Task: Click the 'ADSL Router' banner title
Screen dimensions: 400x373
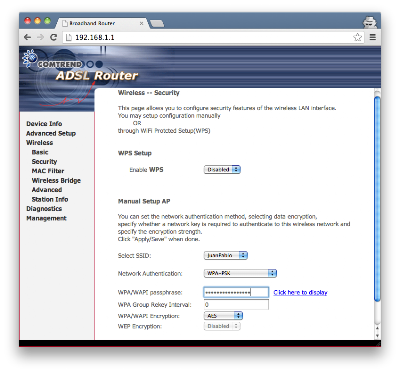Action: point(97,76)
